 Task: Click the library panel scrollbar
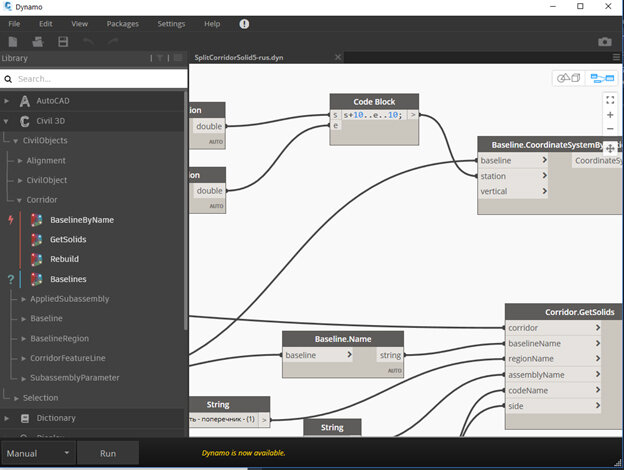[x=185, y=210]
